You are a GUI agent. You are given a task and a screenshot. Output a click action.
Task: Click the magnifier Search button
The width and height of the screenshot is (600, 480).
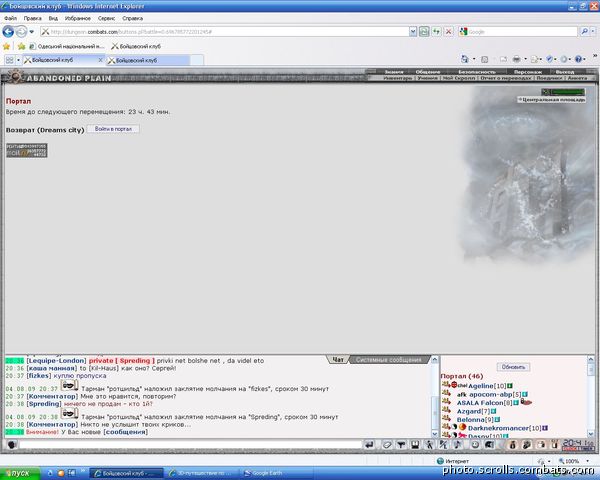point(584,32)
